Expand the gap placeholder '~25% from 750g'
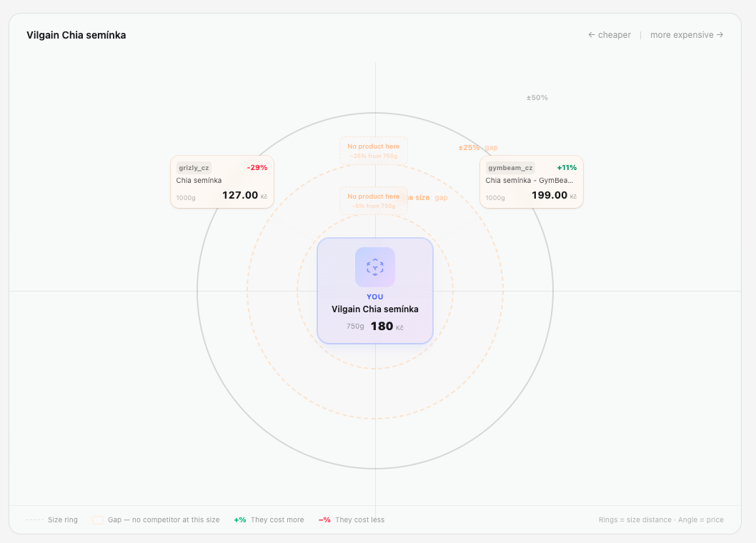The width and height of the screenshot is (756, 543). pyautogui.click(x=374, y=150)
